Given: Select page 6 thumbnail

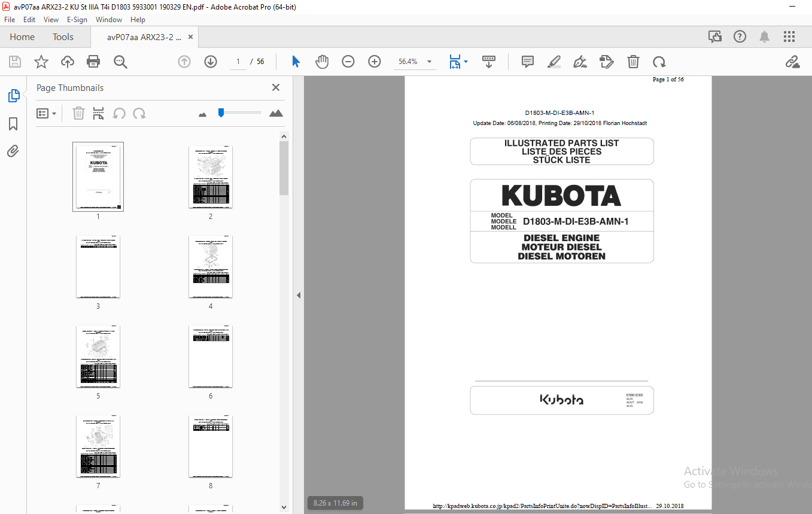Looking at the screenshot, I should 211,356.
